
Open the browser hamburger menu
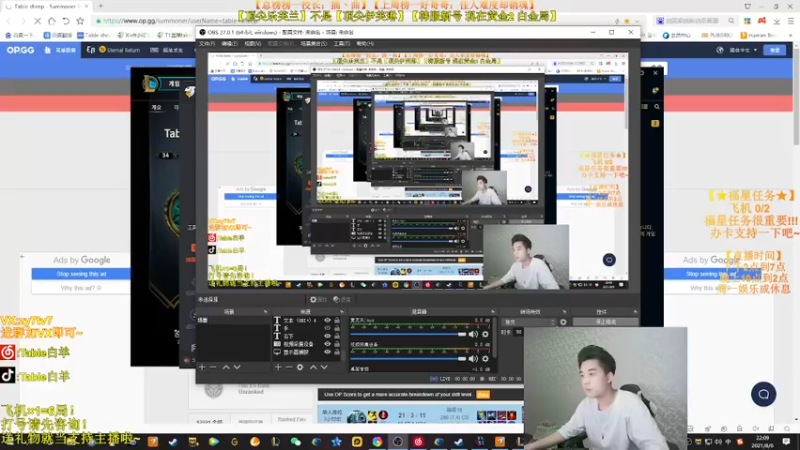[x=791, y=21]
